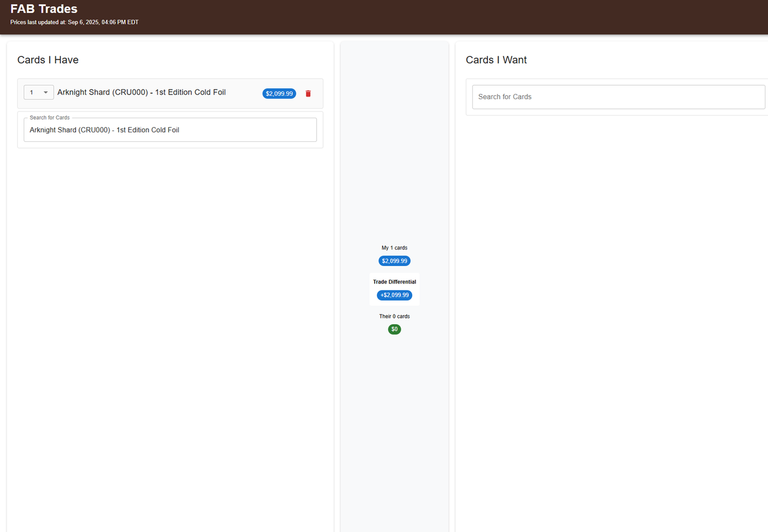Click the My 1 cards label
This screenshot has height=532, width=768.
pos(394,247)
